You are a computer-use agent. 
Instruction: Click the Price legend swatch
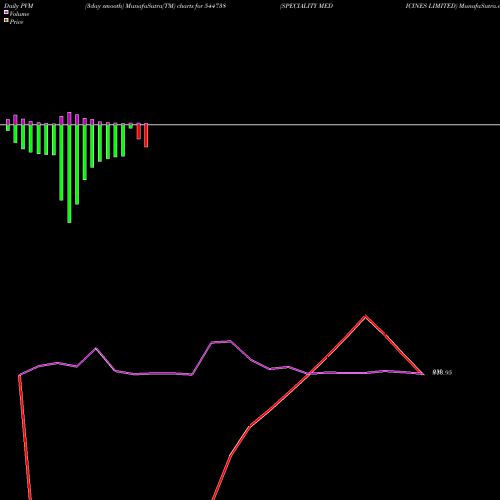(x=6, y=21)
